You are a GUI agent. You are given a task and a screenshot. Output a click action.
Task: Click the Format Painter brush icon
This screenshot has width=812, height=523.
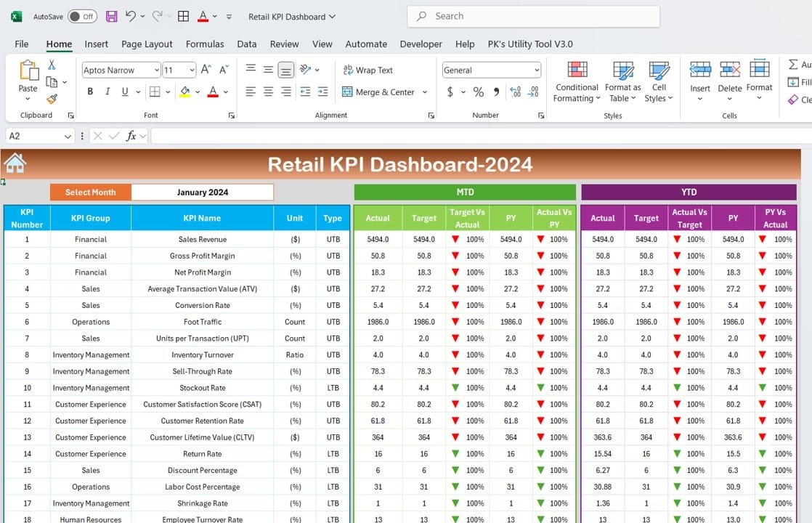pyautogui.click(x=52, y=99)
